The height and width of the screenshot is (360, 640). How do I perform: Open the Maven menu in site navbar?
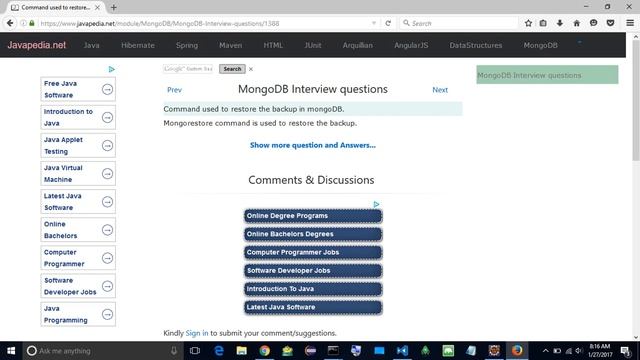point(231,45)
